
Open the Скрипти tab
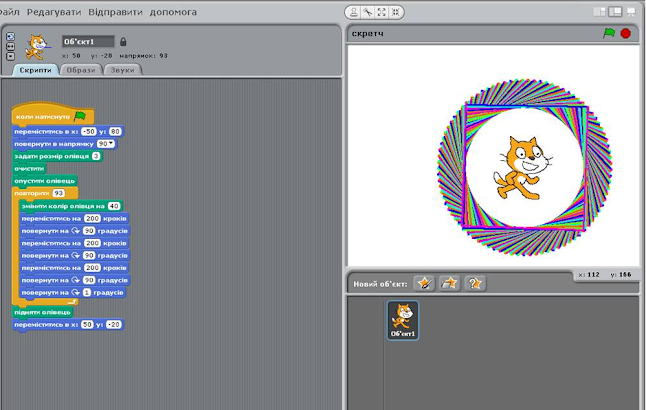(x=35, y=70)
